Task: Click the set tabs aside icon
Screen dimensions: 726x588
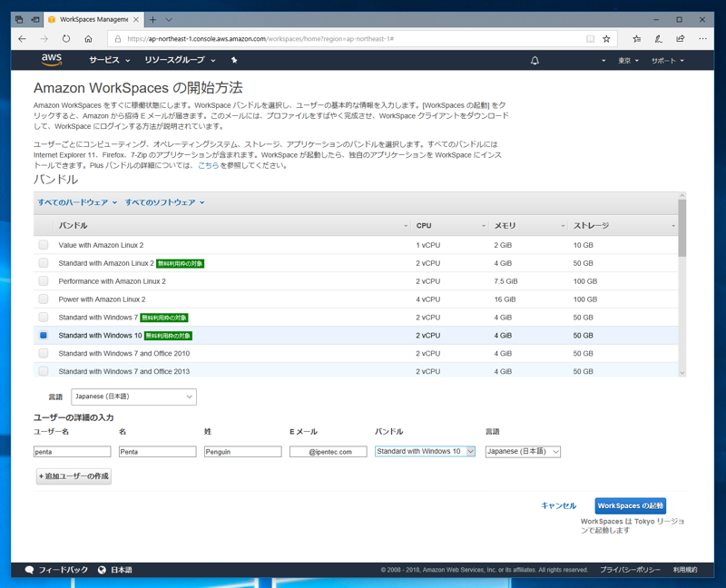Action: (35, 19)
